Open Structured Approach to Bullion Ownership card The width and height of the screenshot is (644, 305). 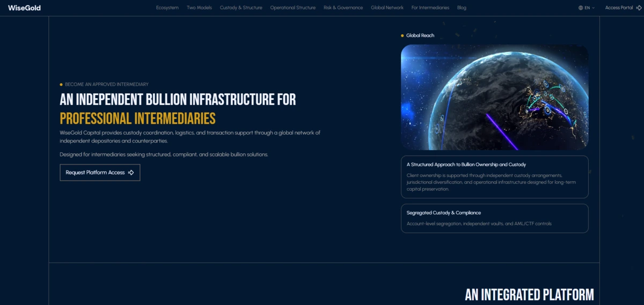click(494, 177)
